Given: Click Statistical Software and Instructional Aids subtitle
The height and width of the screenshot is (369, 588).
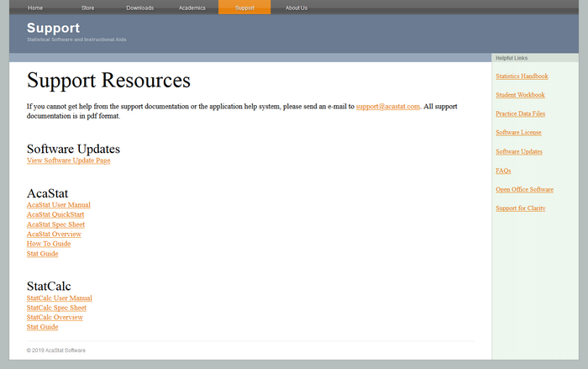Looking at the screenshot, I should [x=76, y=40].
